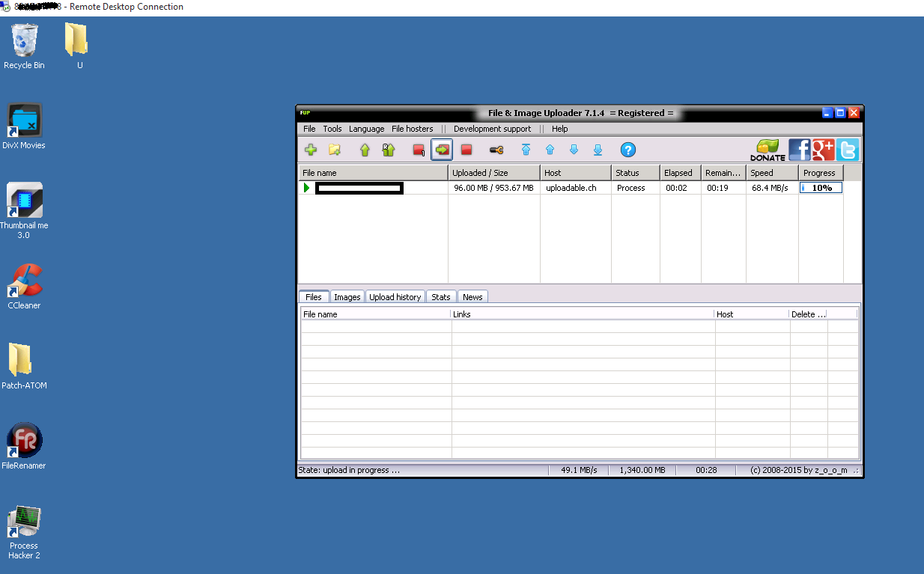The width and height of the screenshot is (924, 574).
Task: Click the green play arrow in upload row
Action: [306, 188]
